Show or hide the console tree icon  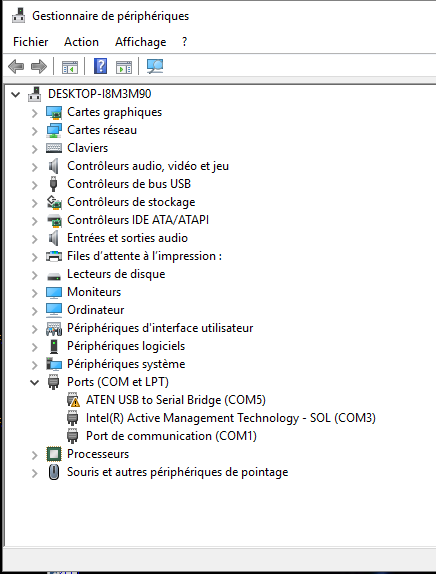70,67
